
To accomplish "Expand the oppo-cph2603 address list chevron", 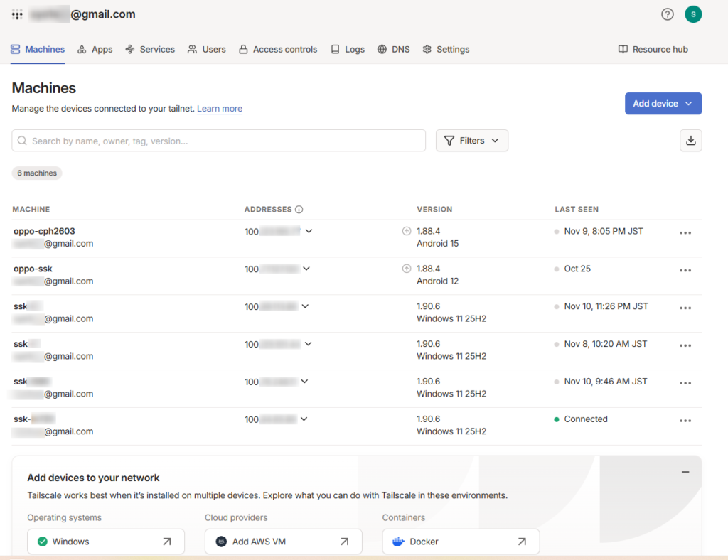I will click(309, 231).
